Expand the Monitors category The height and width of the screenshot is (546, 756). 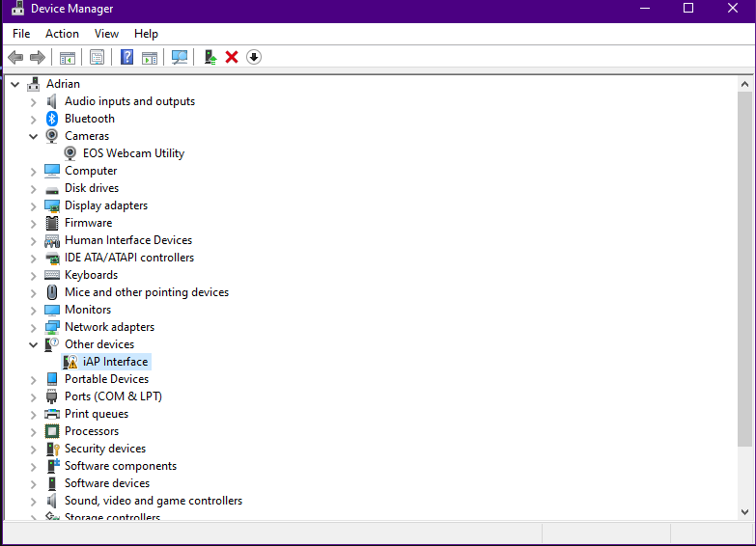33,311
